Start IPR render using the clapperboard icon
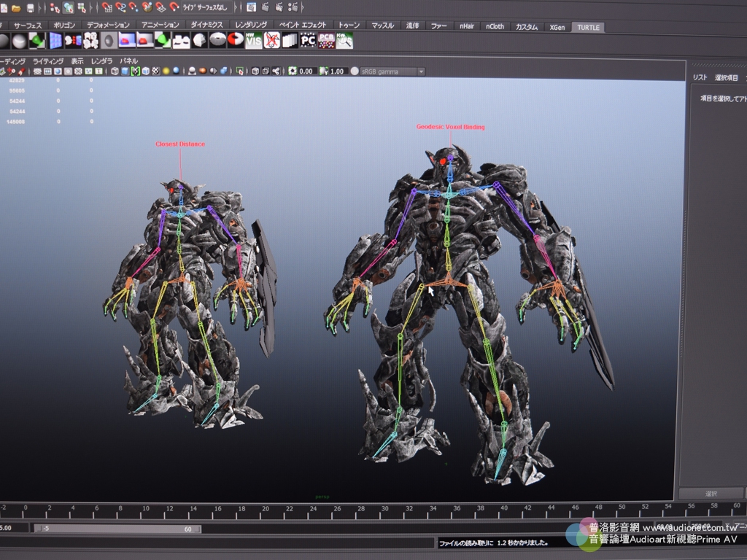 pyautogui.click(x=279, y=7)
